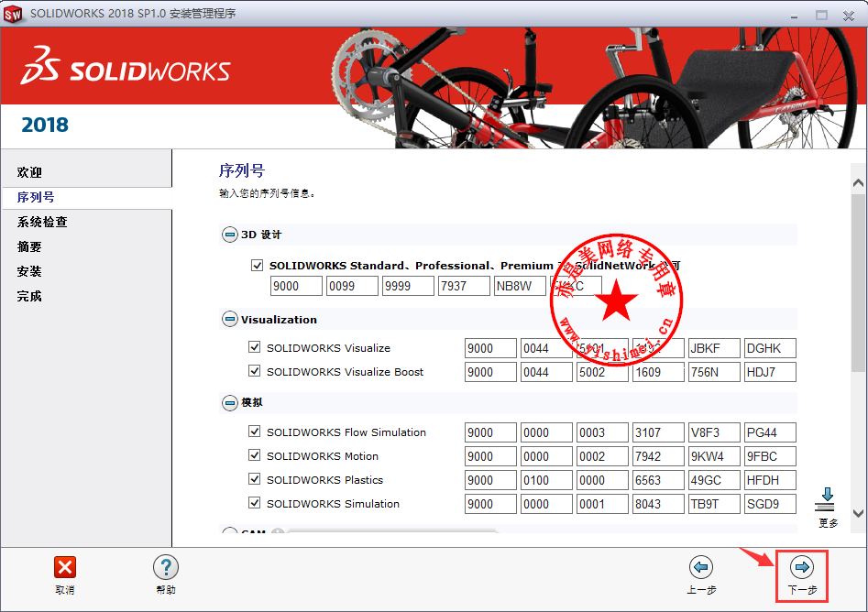Go back with the previous step arrow

701,567
